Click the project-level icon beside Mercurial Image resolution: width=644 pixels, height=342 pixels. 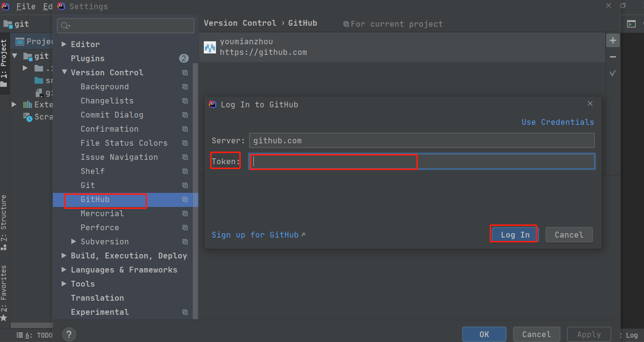(185, 213)
